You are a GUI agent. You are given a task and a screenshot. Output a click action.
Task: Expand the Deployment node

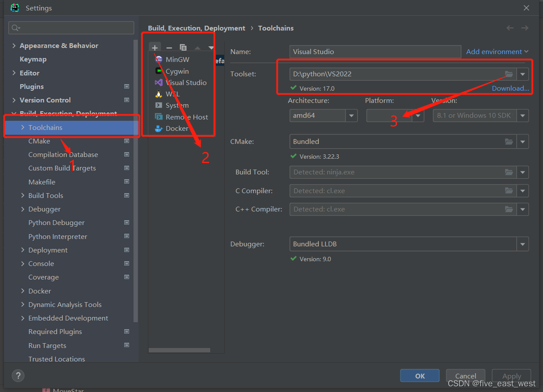click(23, 250)
